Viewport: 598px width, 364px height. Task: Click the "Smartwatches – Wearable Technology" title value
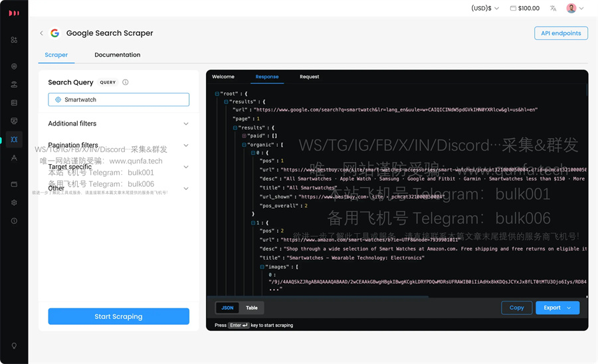click(355, 258)
